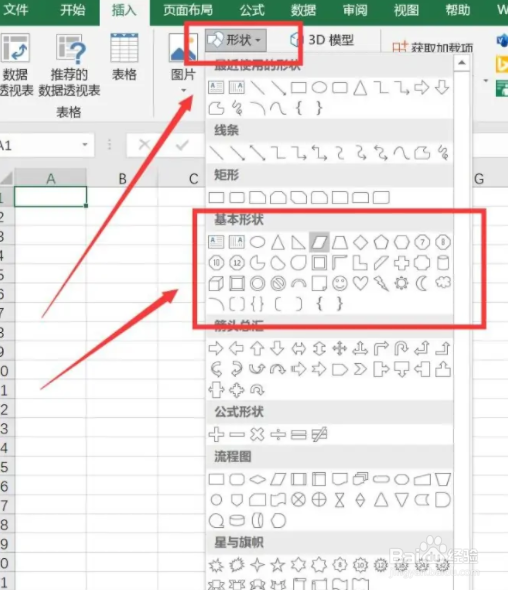
Task: Expand the Pictures dropdown arrow
Action: point(183,90)
